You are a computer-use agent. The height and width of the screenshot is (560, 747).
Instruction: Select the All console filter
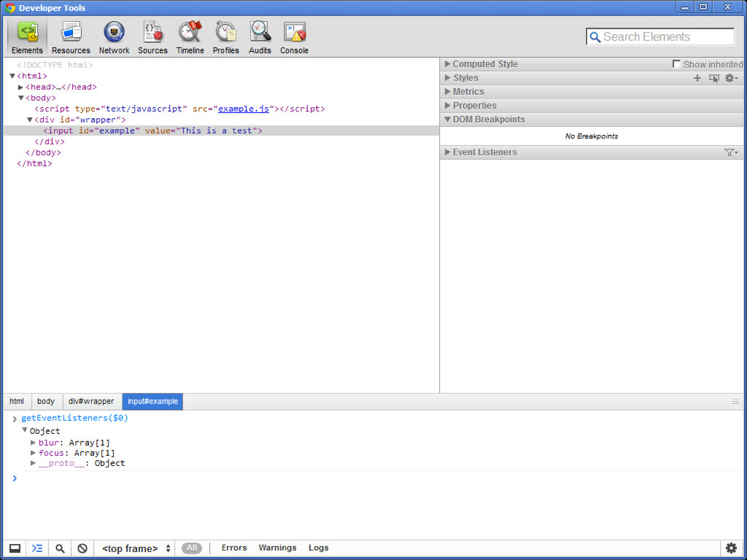coord(192,548)
